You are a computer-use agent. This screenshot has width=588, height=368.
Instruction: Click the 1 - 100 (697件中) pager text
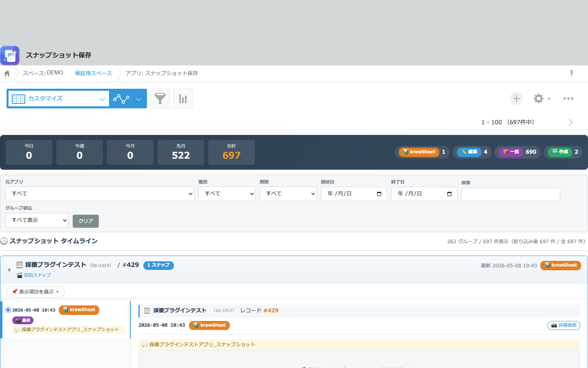pos(508,122)
